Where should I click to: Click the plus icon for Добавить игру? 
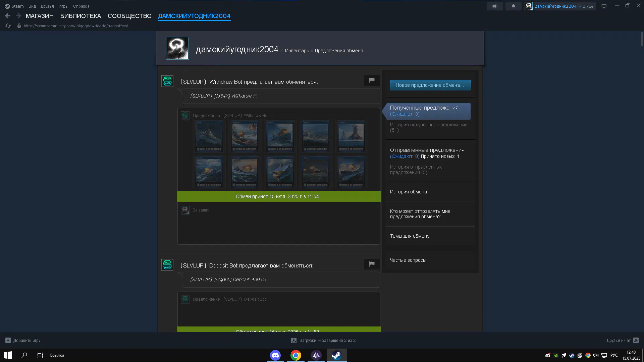pyautogui.click(x=8, y=340)
